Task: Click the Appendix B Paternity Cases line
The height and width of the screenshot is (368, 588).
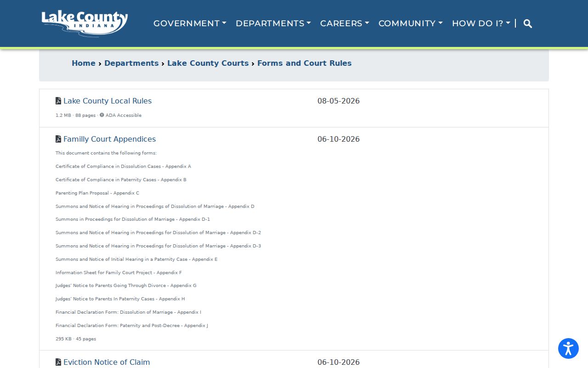Action: pyautogui.click(x=121, y=179)
